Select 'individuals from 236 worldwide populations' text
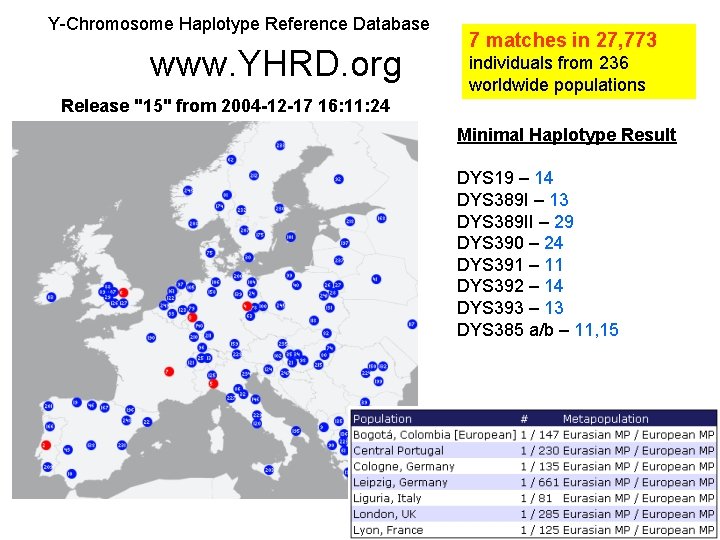Viewport: 720px width, 540px height. 557,74
